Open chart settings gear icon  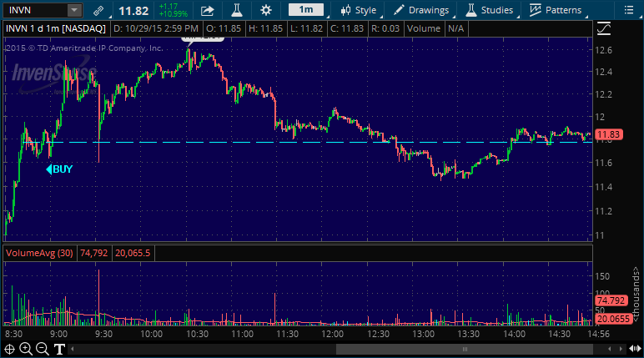266,10
